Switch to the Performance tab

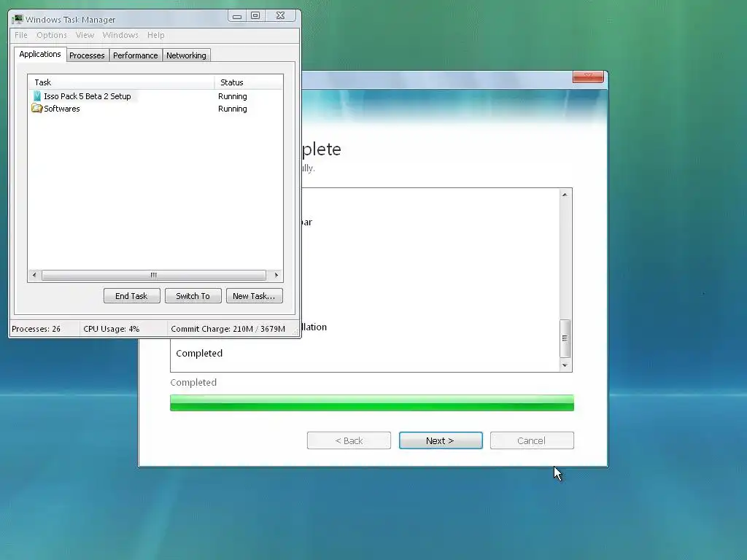pos(135,55)
